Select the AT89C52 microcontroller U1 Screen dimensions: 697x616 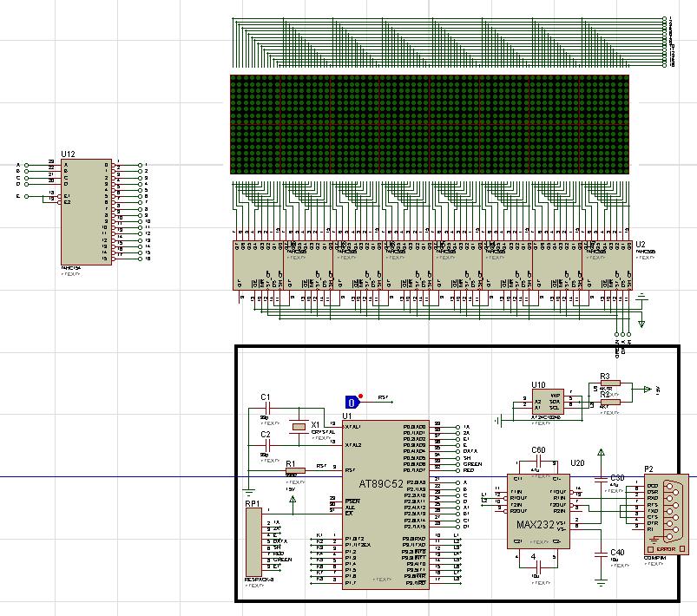tap(385, 504)
